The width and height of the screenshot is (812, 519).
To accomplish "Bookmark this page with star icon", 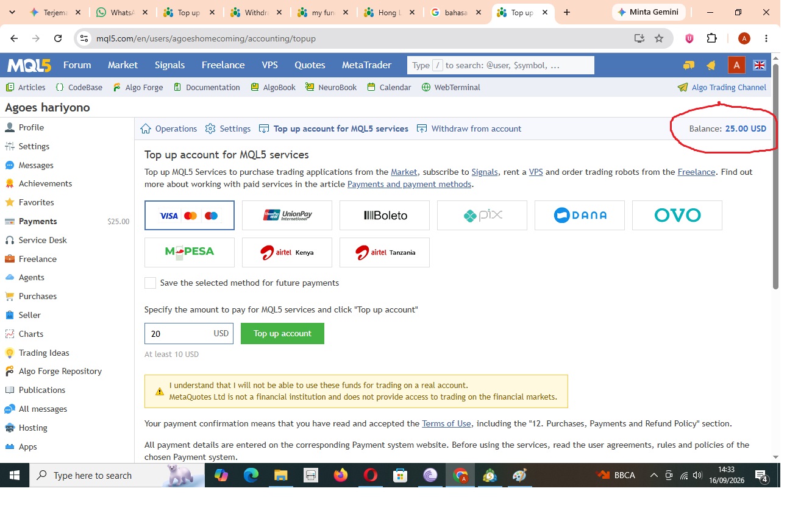I will click(659, 38).
